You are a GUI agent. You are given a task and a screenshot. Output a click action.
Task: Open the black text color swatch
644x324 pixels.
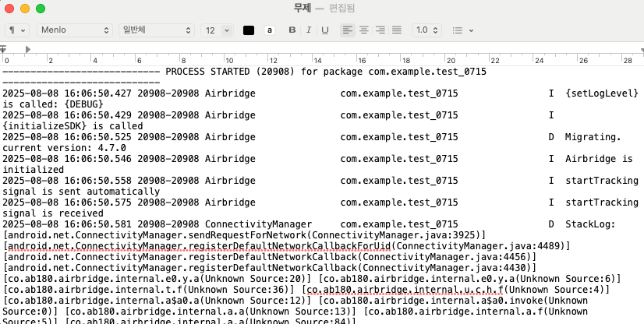pyautogui.click(x=249, y=30)
